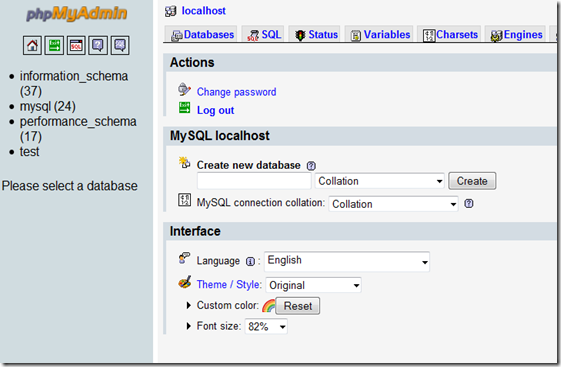The image size is (561, 367).
Task: Open help icon beside connection collation dropdown
Action: 469,204
